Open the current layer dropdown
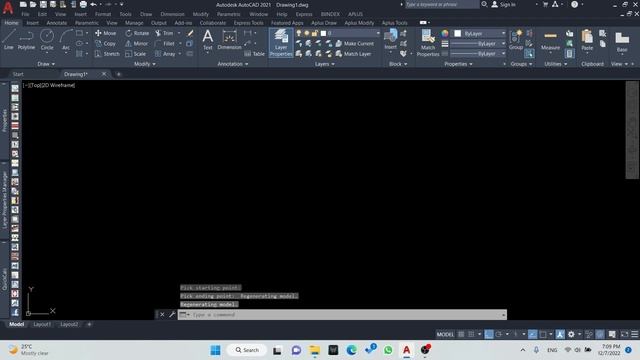The width and height of the screenshot is (640, 360). [x=350, y=33]
